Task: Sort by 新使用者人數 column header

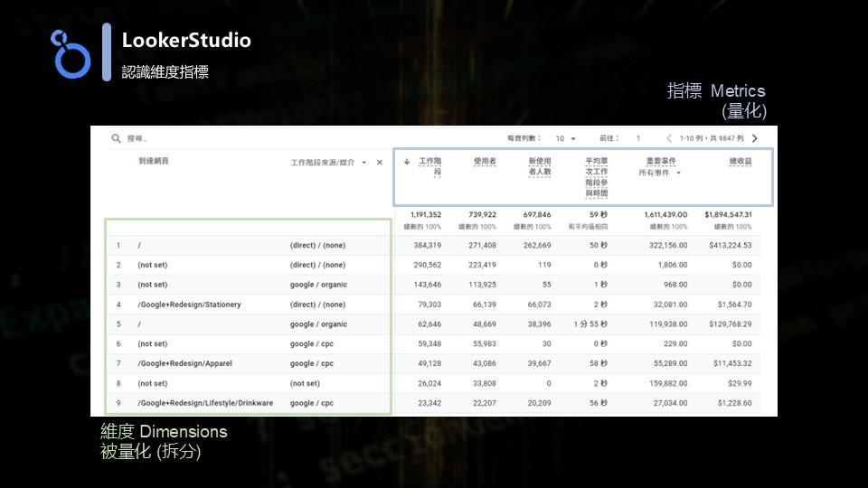Action: pyautogui.click(x=540, y=166)
